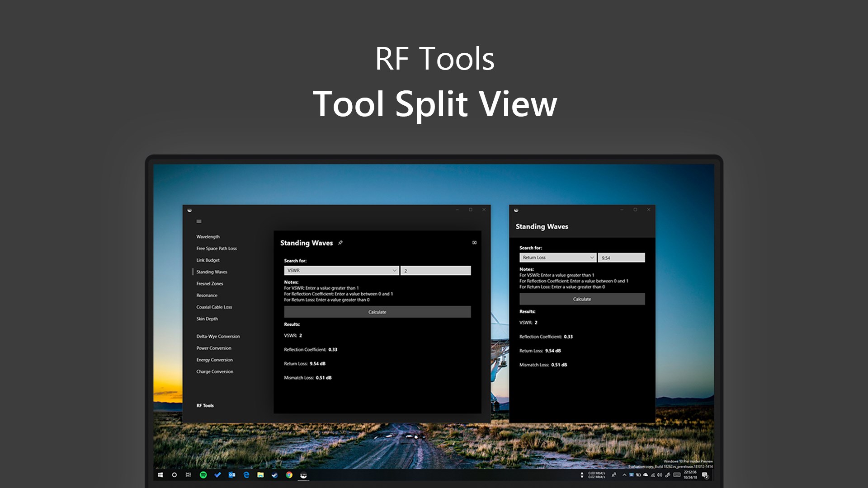Open File Explorer from the taskbar
The image size is (868, 488).
[260, 475]
